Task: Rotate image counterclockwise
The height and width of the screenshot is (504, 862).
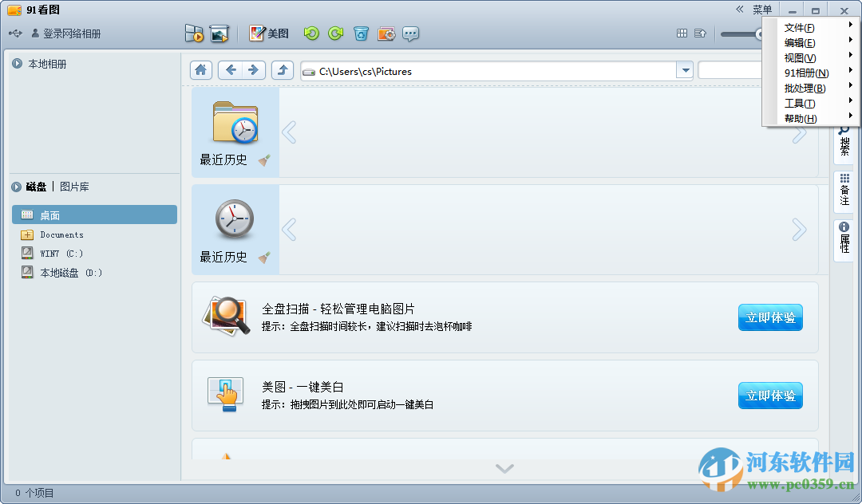Action: pyautogui.click(x=311, y=33)
